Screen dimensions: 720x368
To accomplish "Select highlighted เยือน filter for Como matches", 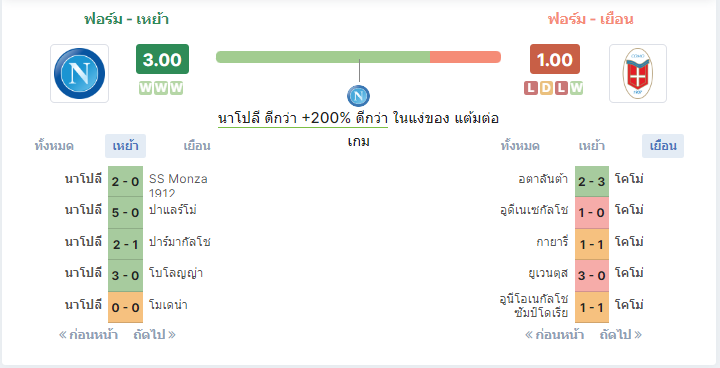I will pos(663,146).
